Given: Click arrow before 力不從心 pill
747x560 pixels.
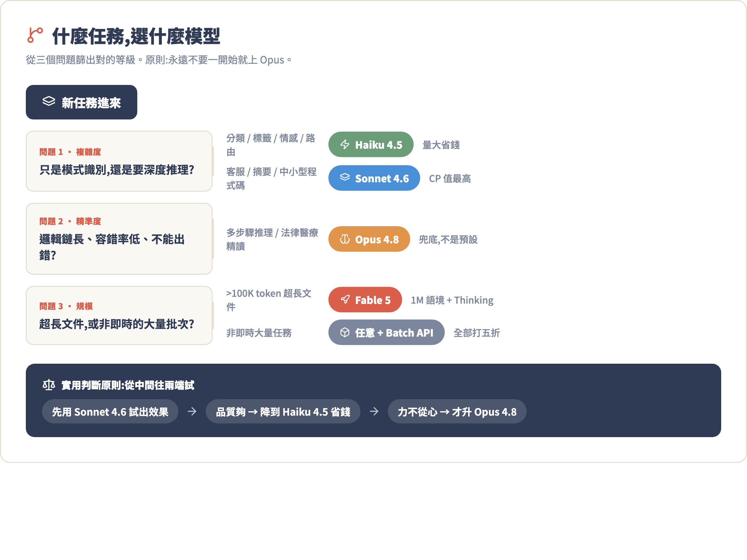Looking at the screenshot, I should point(374,411).
